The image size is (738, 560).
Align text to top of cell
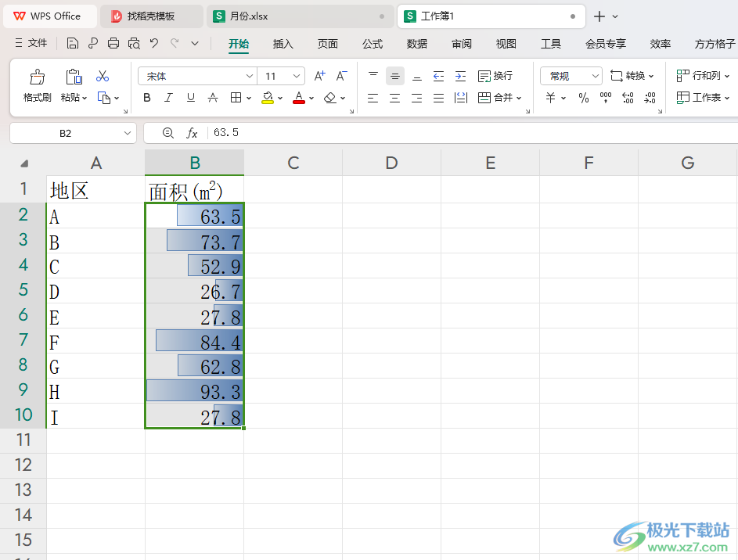click(x=373, y=76)
